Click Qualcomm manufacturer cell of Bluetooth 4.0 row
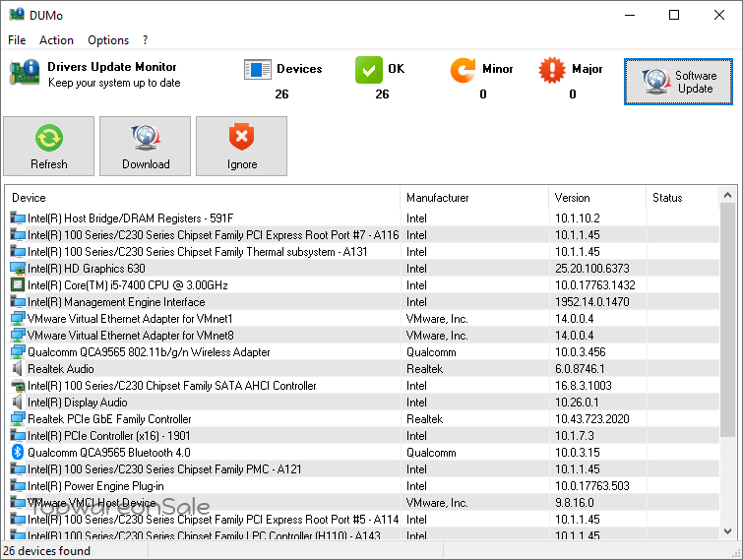The height and width of the screenshot is (560, 743). [x=431, y=453]
